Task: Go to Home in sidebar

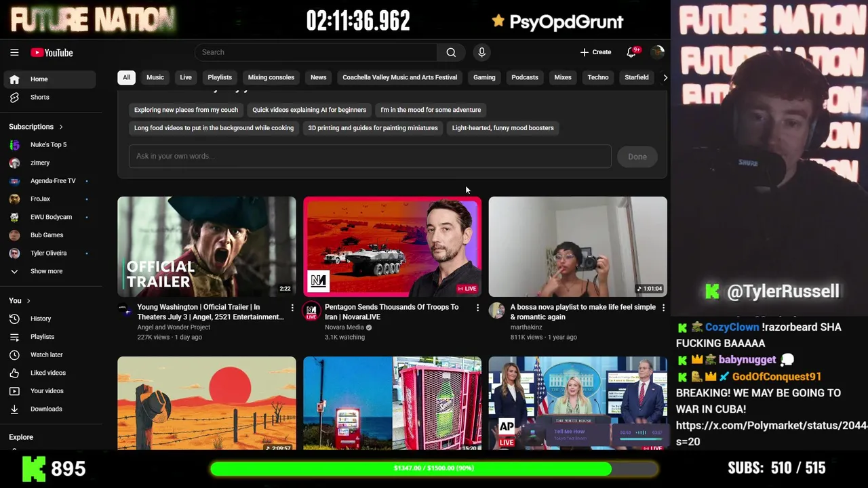Action: coord(49,79)
